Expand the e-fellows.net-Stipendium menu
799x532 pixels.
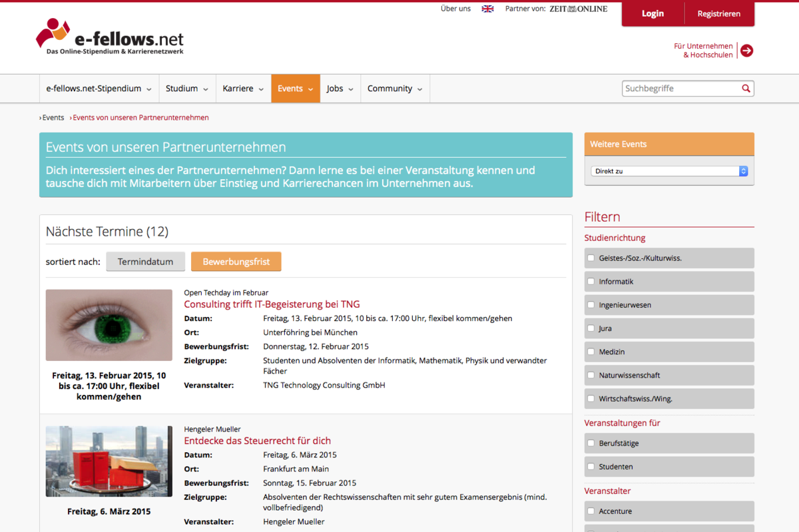pos(99,89)
